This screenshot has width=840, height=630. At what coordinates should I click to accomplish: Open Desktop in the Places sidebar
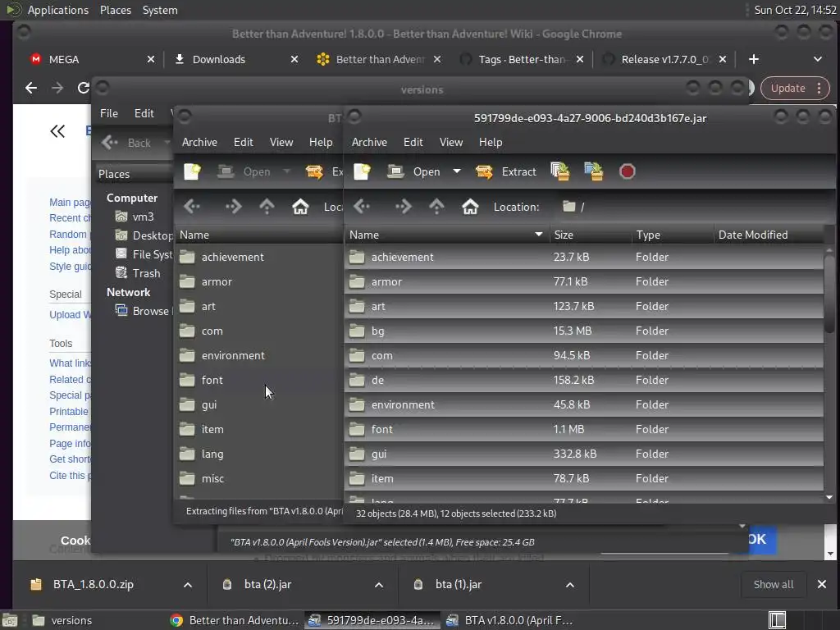click(x=144, y=235)
